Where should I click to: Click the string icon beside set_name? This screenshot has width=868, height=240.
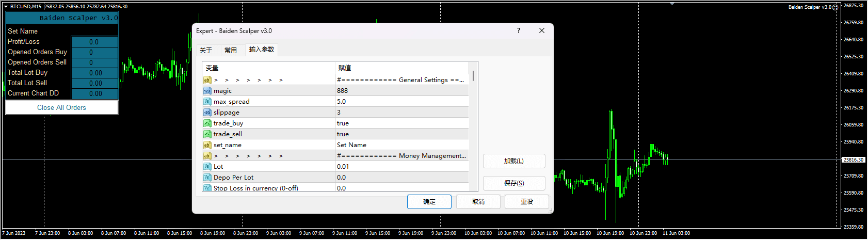[x=207, y=145]
